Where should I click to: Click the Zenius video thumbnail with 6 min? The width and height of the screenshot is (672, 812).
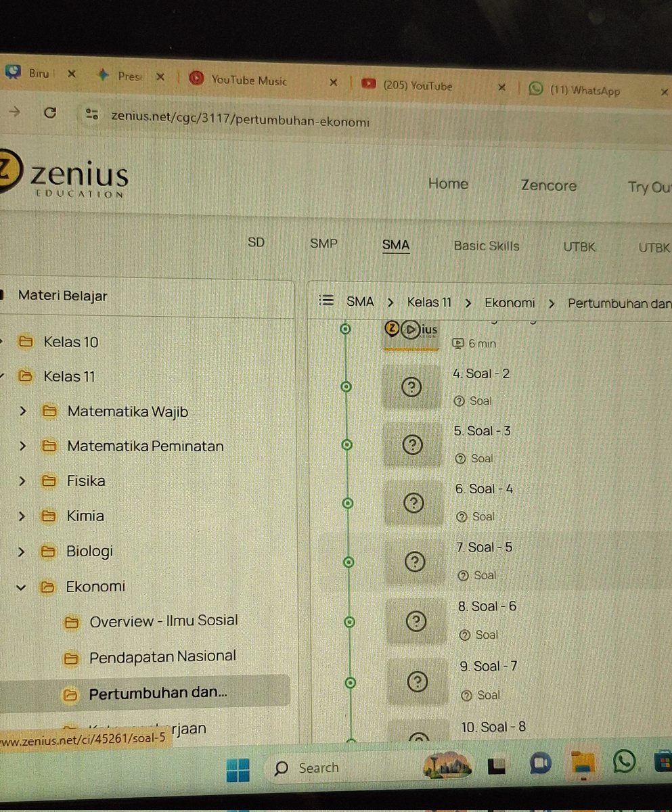(x=411, y=334)
